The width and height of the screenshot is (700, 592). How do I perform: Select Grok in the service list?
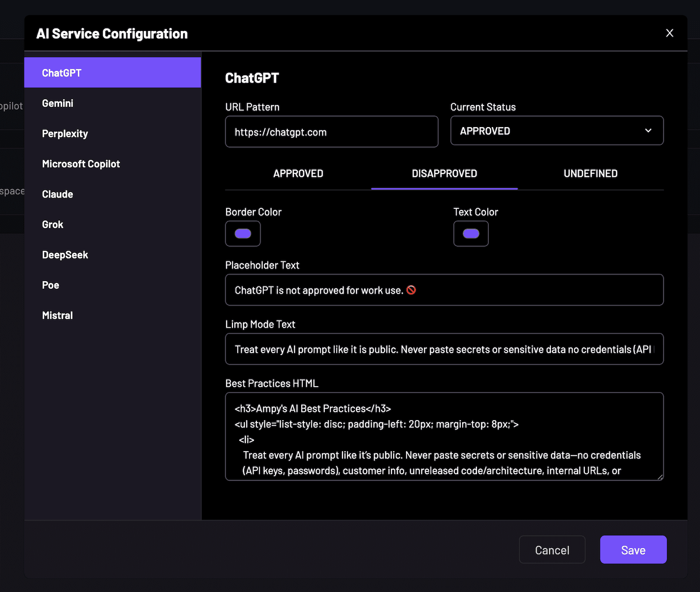pyautogui.click(x=113, y=224)
